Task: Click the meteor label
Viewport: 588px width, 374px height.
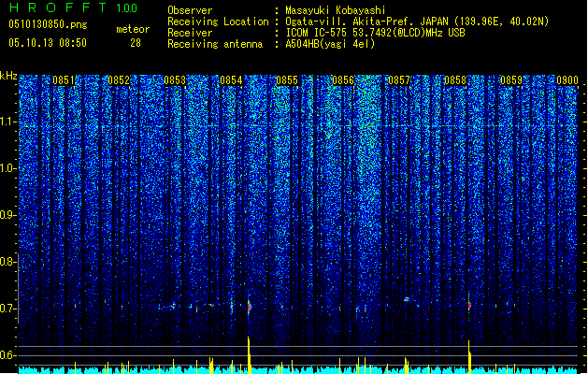Action: pyautogui.click(x=133, y=29)
